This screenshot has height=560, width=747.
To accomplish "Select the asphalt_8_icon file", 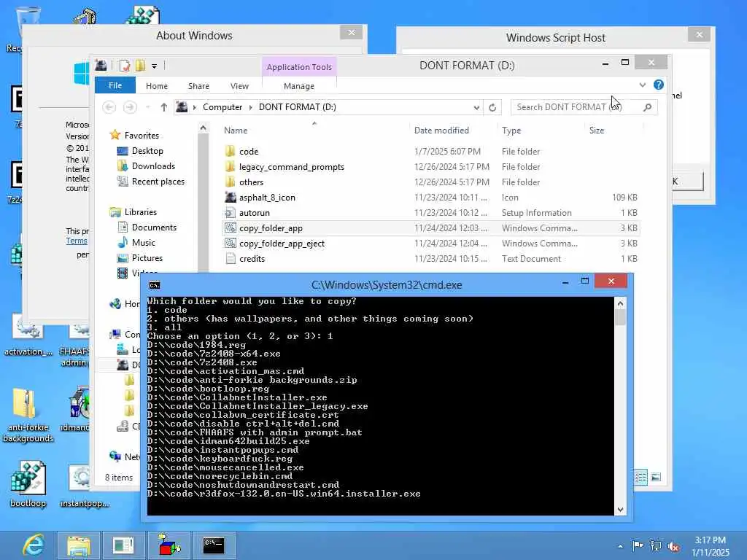I will pos(431,197).
